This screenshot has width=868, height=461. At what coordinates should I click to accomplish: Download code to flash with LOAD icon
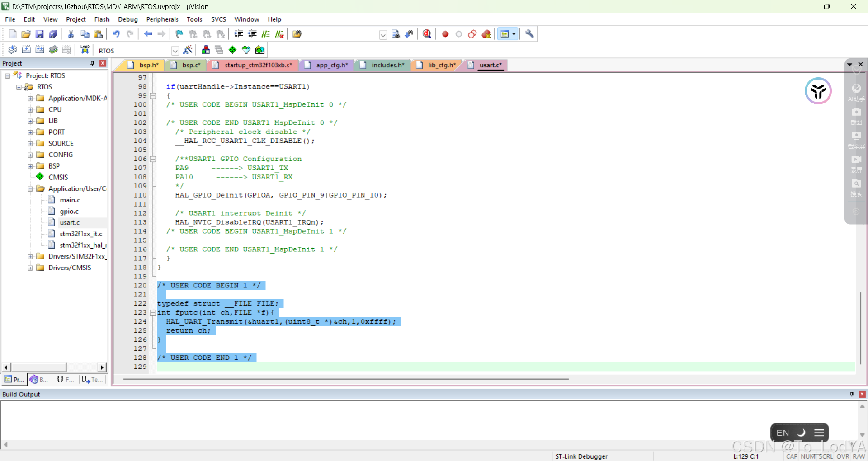point(85,50)
